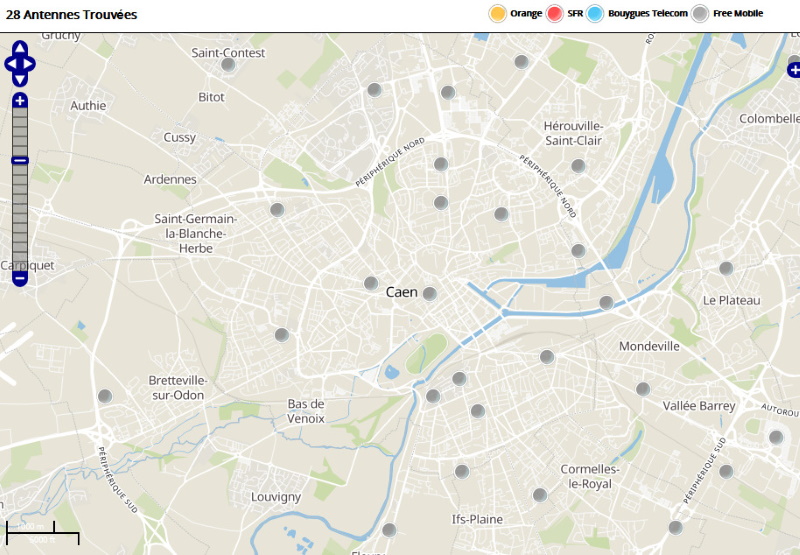Zoom out using the bottom minus button
The height and width of the screenshot is (555, 800).
click(20, 278)
